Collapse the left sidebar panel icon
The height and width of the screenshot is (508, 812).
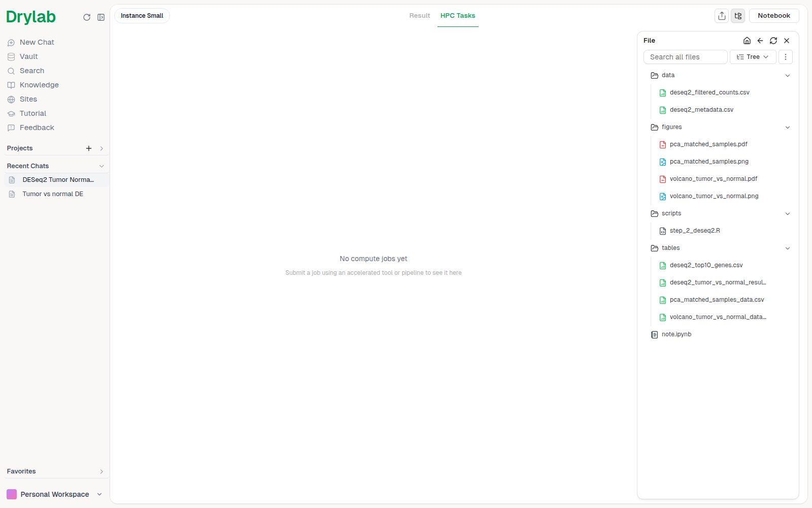[101, 17]
